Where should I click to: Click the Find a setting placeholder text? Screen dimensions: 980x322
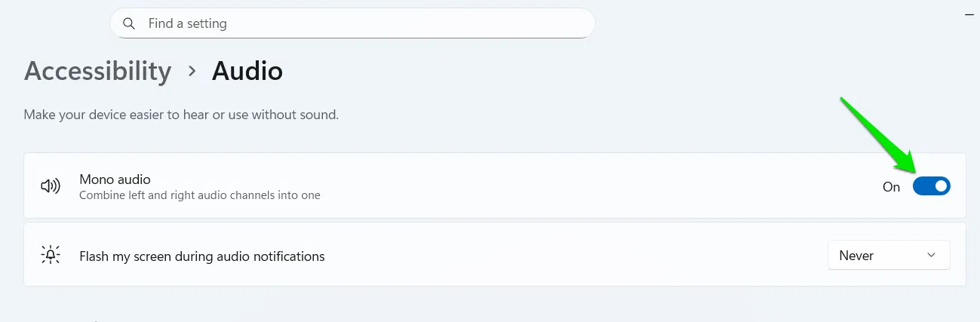click(188, 23)
